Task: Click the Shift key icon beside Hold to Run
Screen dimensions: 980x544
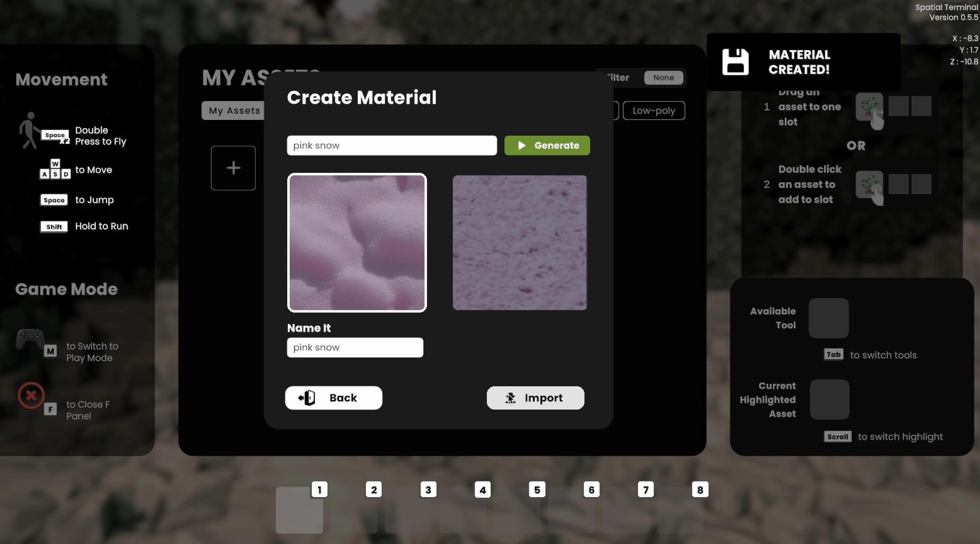Action: point(53,227)
